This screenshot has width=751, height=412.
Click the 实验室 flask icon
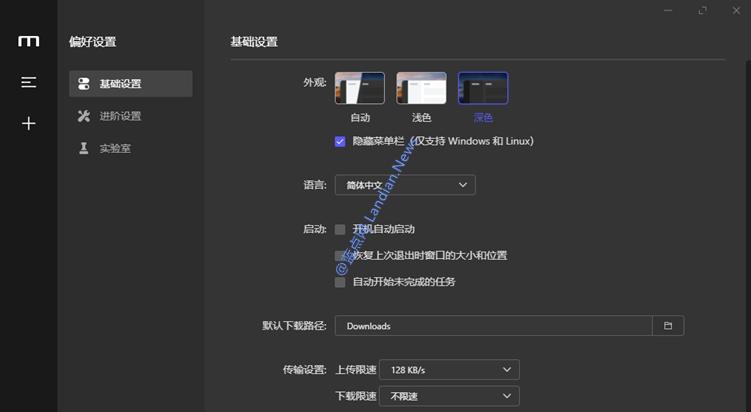[84, 149]
